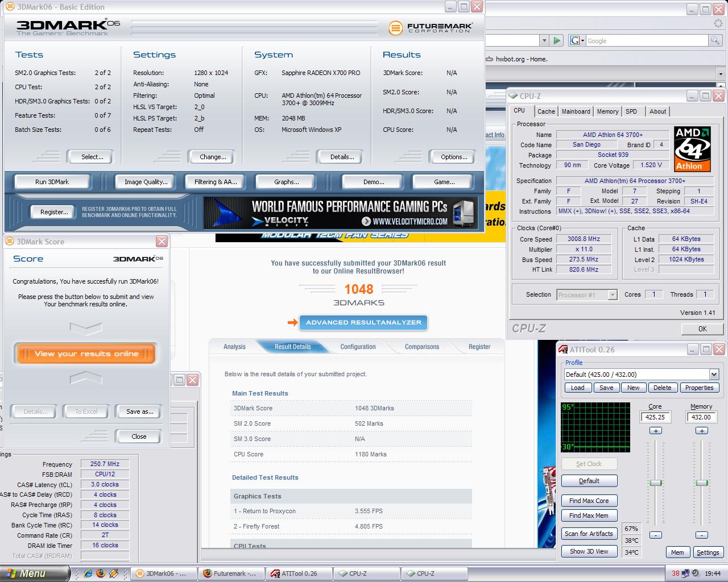Click Select under Tests
Screen dimensions: 728x582
pyautogui.click(x=90, y=157)
